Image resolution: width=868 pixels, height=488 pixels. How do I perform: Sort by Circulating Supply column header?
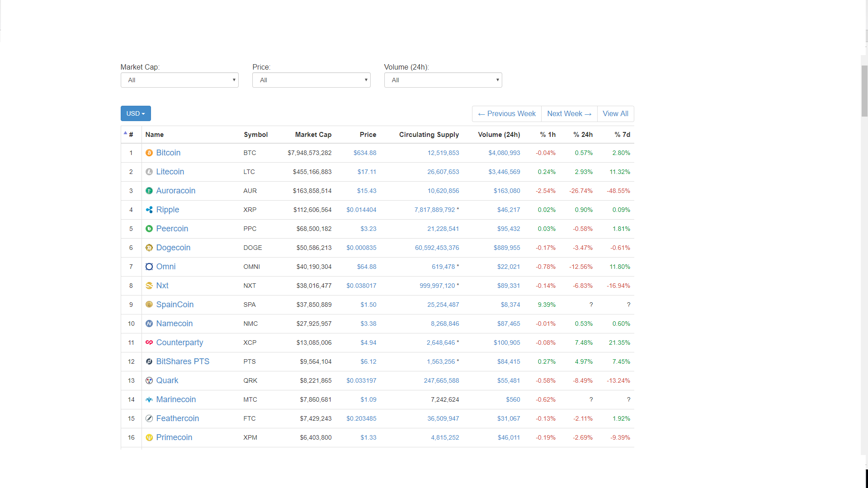tap(429, 135)
